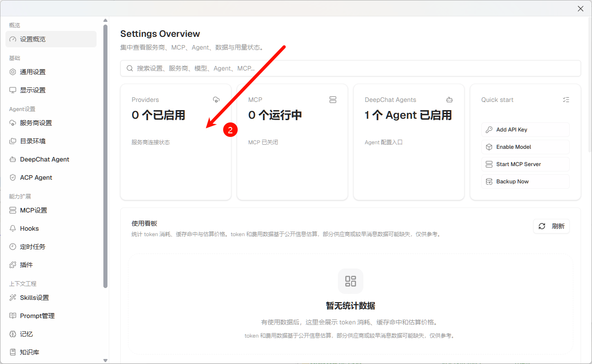Click the monitor icon for 显示设置
Screen dimensions: 592x364
13,90
